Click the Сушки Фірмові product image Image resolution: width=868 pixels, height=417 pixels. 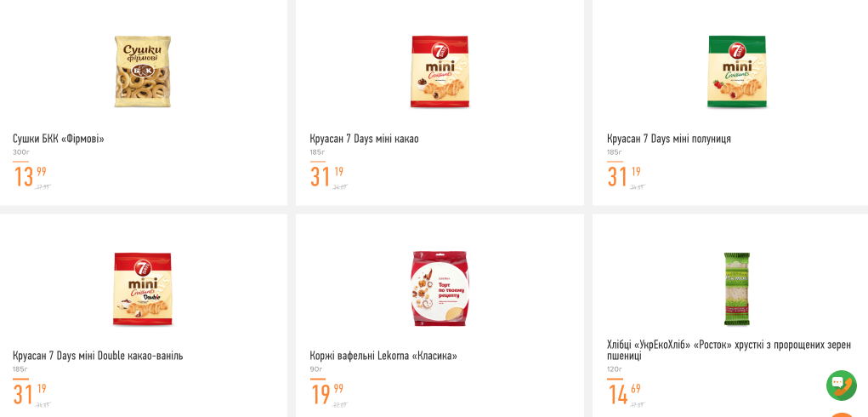143,71
